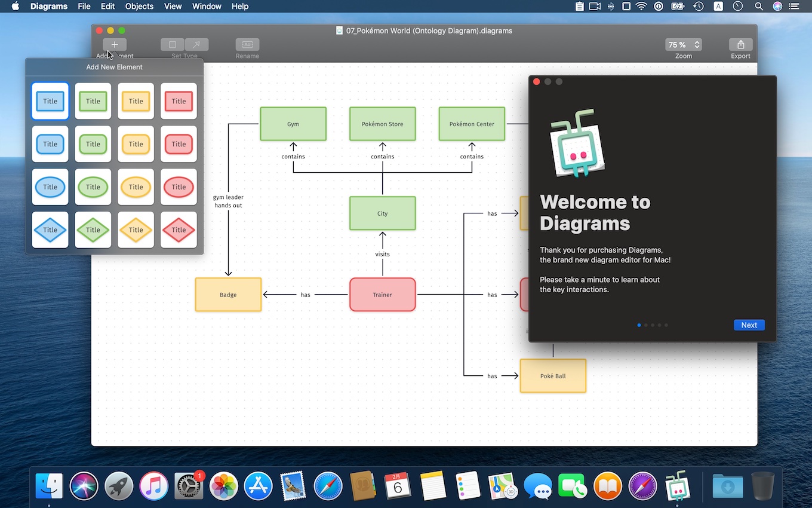Click 'has' label next to Badge

(306, 295)
